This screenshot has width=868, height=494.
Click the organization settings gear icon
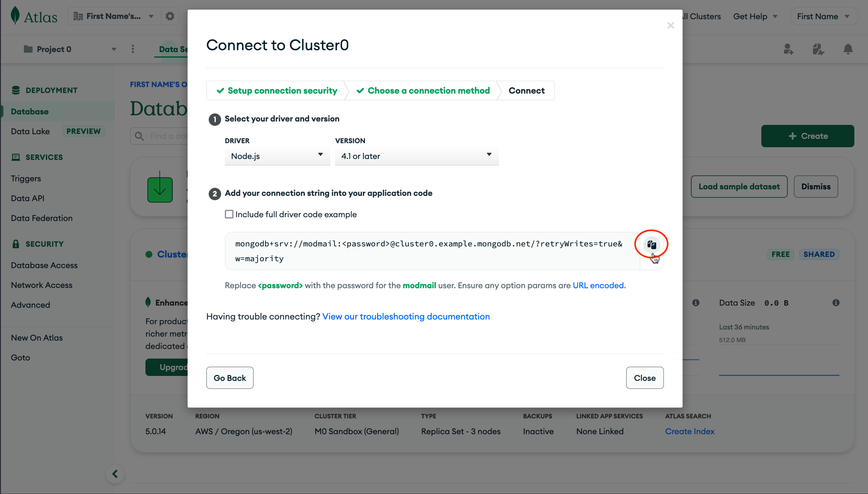[x=170, y=16]
